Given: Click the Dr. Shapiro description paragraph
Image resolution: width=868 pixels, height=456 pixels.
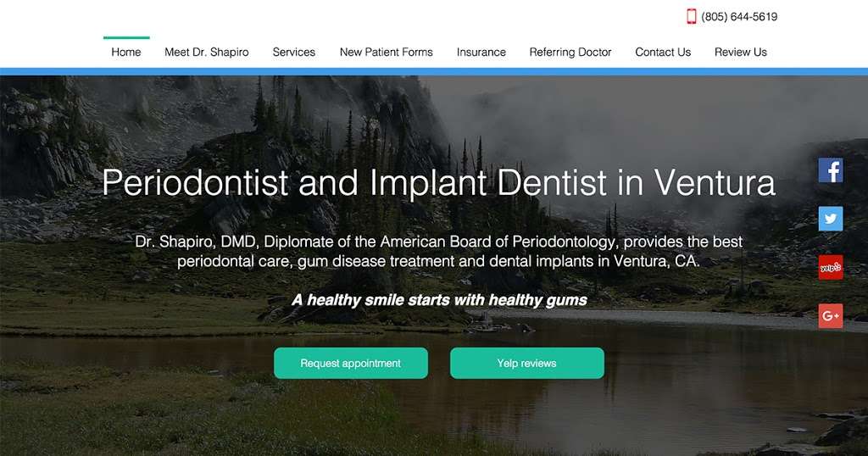Looking at the screenshot, I should [x=438, y=251].
